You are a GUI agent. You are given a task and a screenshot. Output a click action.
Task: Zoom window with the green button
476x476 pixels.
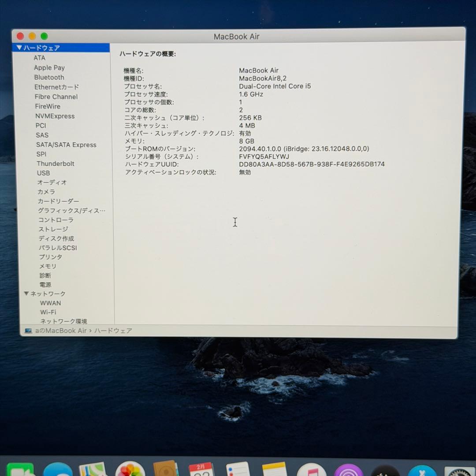pos(45,37)
